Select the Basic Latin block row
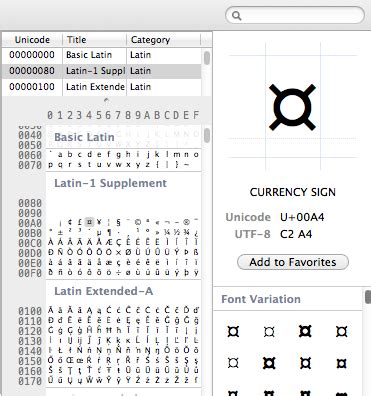This screenshot has height=396, width=371. click(102, 55)
